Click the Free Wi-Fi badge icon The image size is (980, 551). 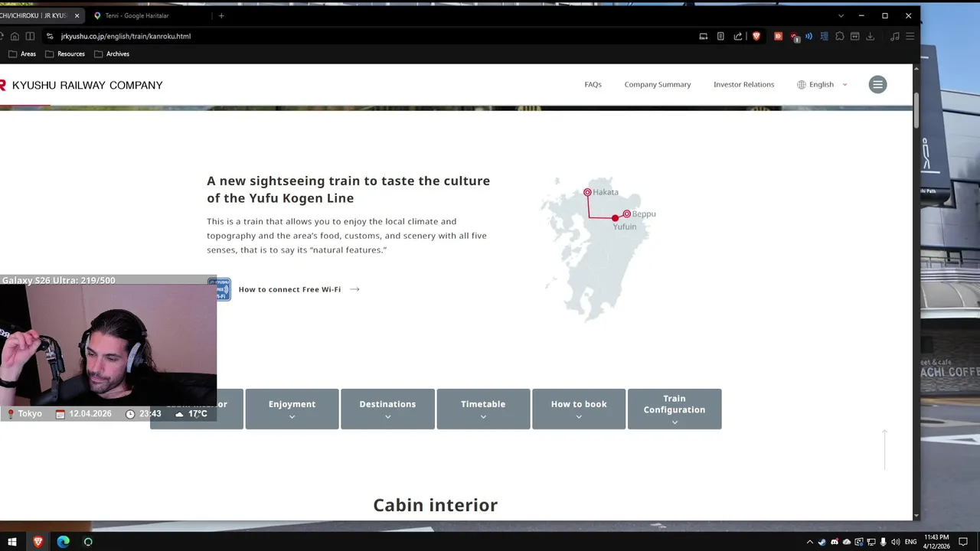[x=219, y=289]
